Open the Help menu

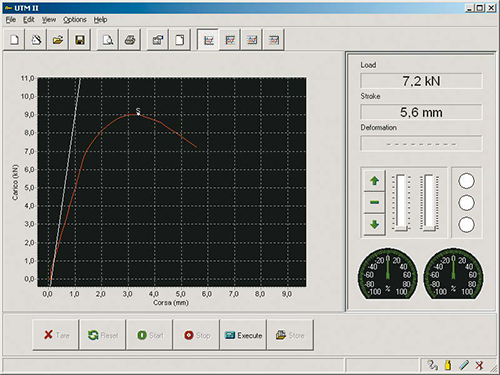click(x=100, y=20)
